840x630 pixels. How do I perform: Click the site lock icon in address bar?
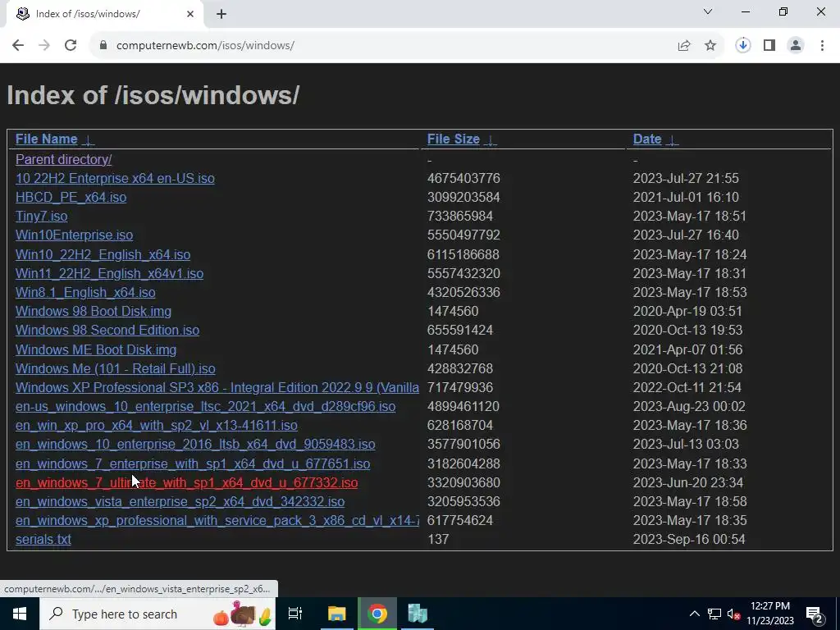coord(103,46)
